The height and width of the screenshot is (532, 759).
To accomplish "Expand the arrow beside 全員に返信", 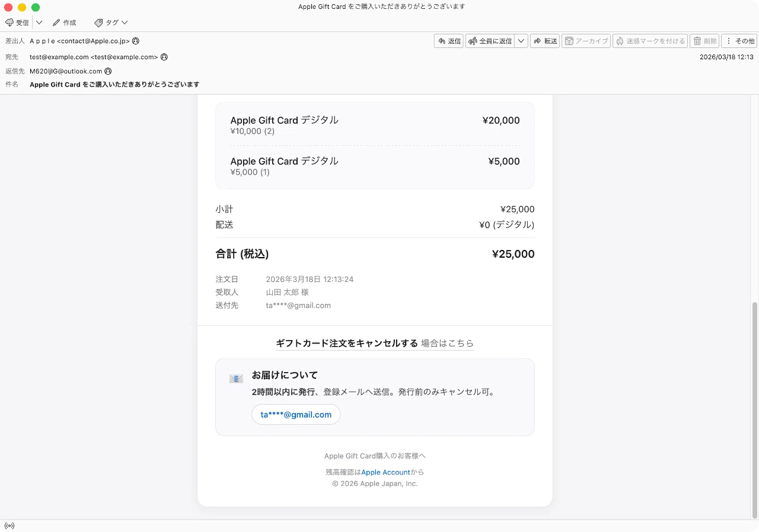I will (521, 41).
